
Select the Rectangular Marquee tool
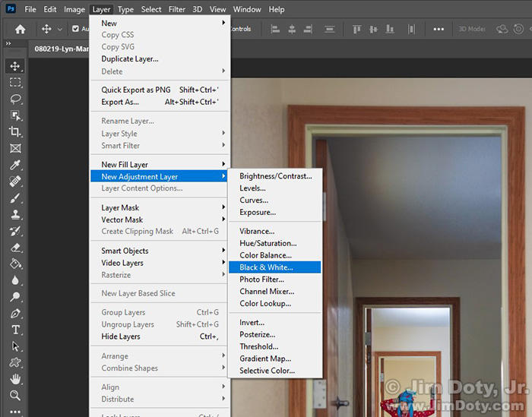(15, 83)
